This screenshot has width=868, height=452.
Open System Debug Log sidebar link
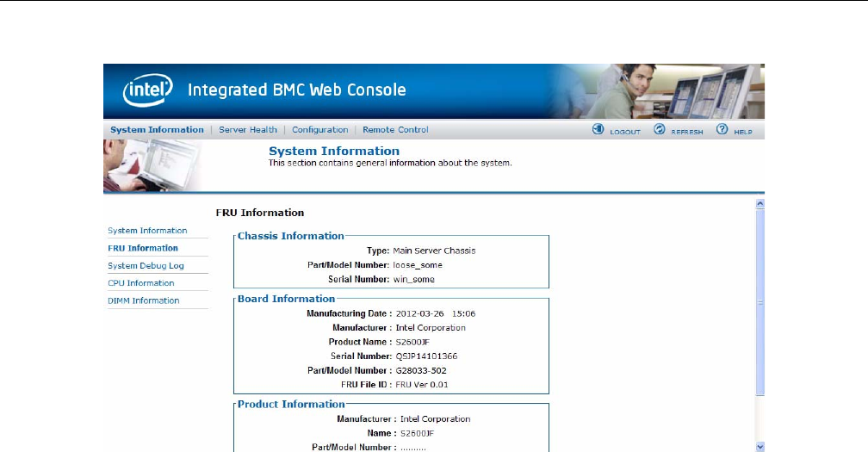(146, 265)
